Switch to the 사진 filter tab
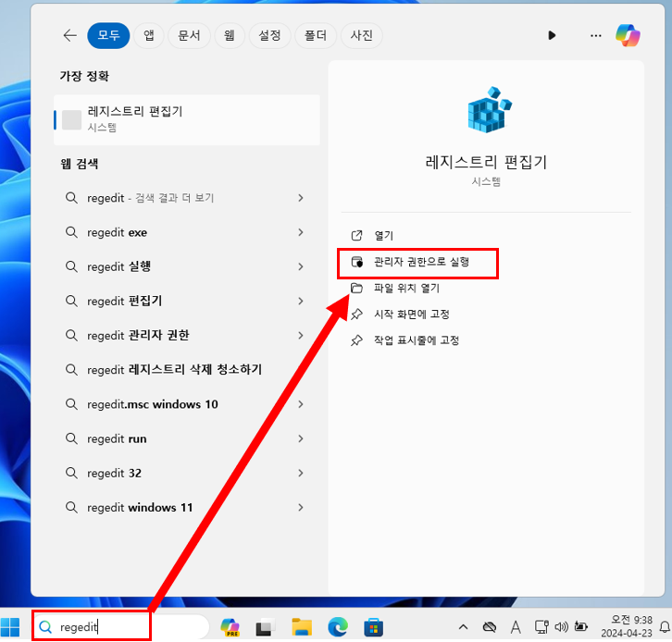672x642 pixels. pyautogui.click(x=361, y=35)
